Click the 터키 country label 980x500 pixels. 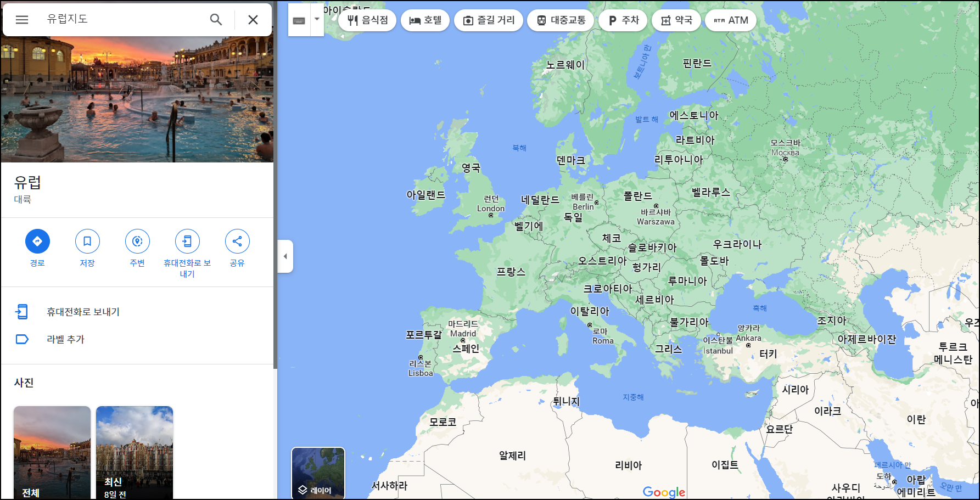(x=768, y=354)
